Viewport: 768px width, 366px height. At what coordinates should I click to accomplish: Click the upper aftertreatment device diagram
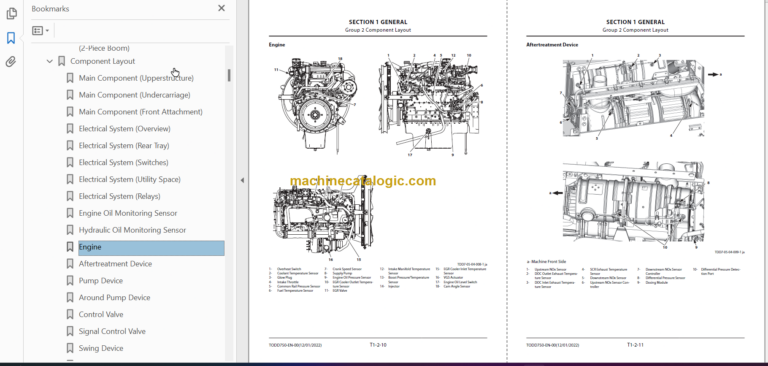coord(634,98)
